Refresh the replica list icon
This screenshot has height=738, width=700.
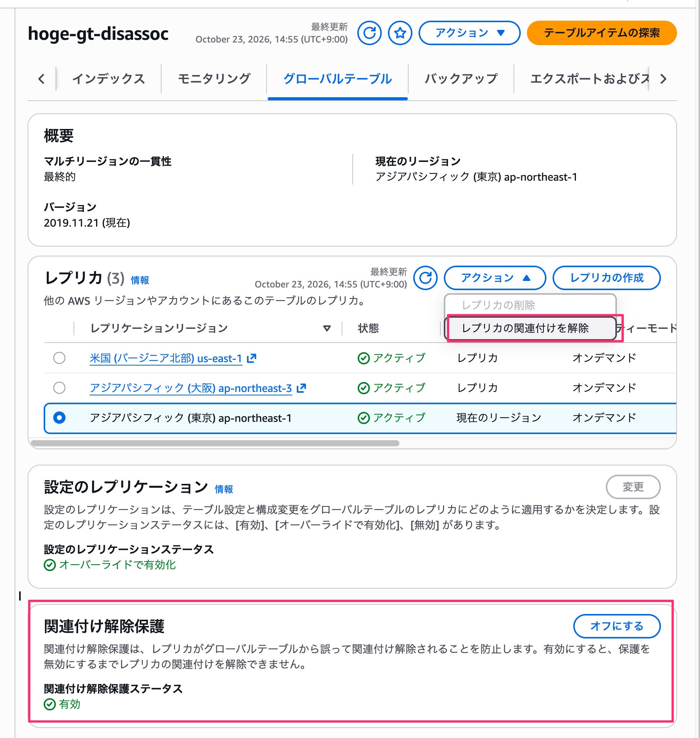(425, 278)
